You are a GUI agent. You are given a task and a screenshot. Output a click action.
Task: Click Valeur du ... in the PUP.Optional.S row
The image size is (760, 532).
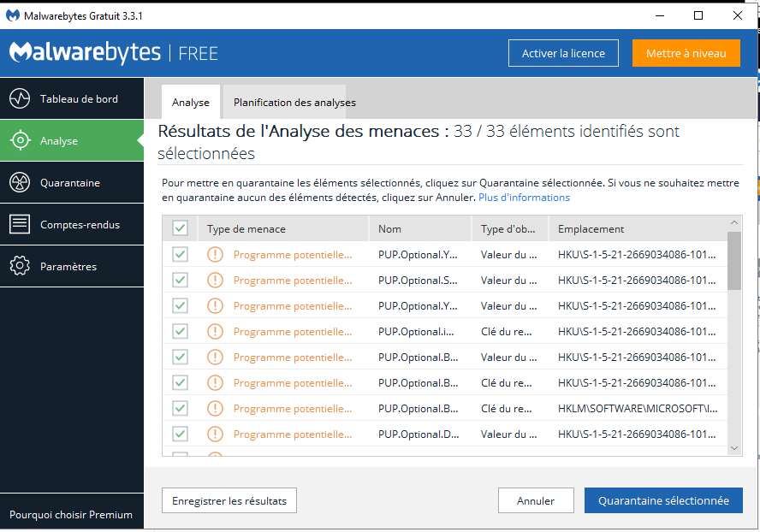(x=509, y=280)
